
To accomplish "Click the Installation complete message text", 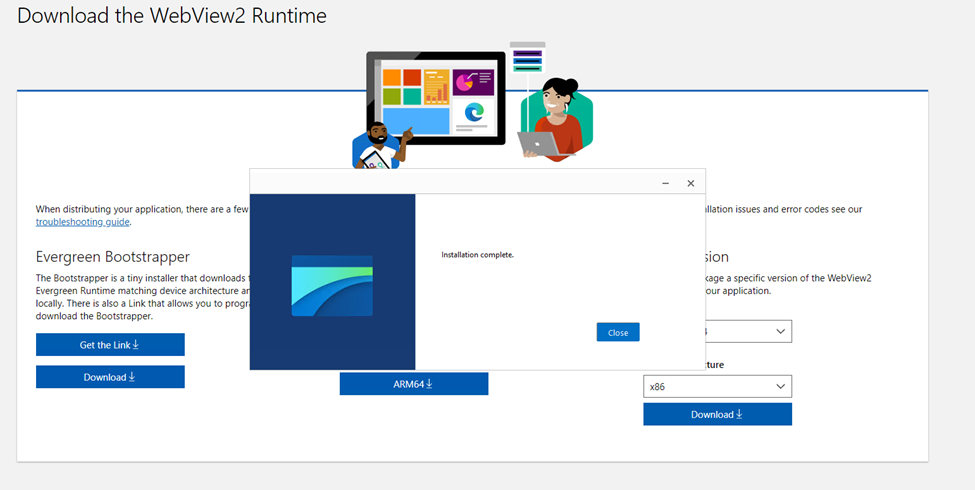I will tap(477, 255).
